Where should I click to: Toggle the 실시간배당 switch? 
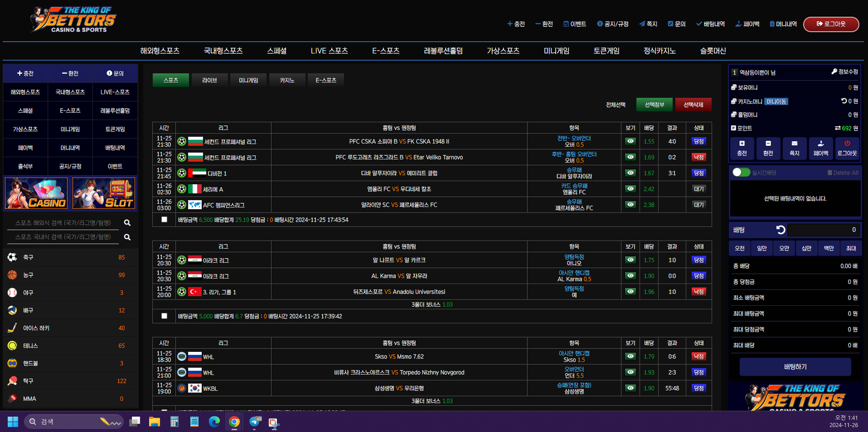pos(741,172)
